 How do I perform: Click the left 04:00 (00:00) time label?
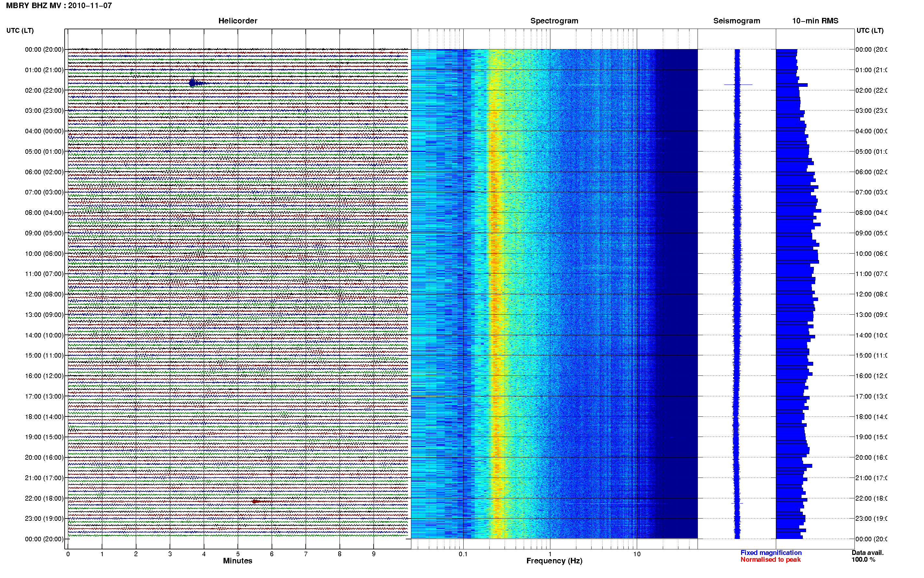point(44,131)
